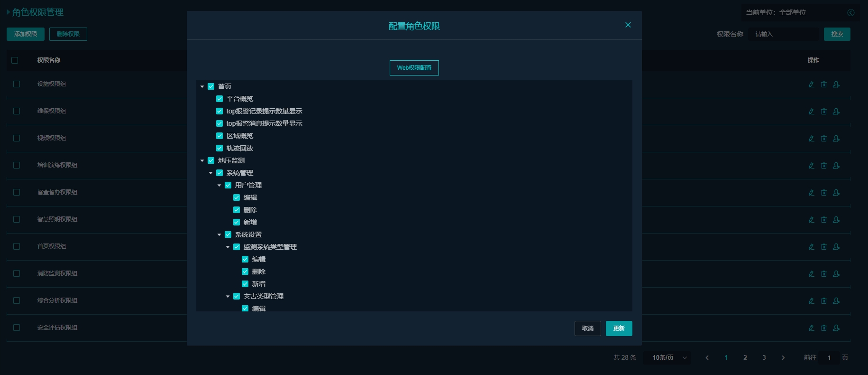
Task: Select the row checkbox for 首页权限组
Action: [x=17, y=246]
